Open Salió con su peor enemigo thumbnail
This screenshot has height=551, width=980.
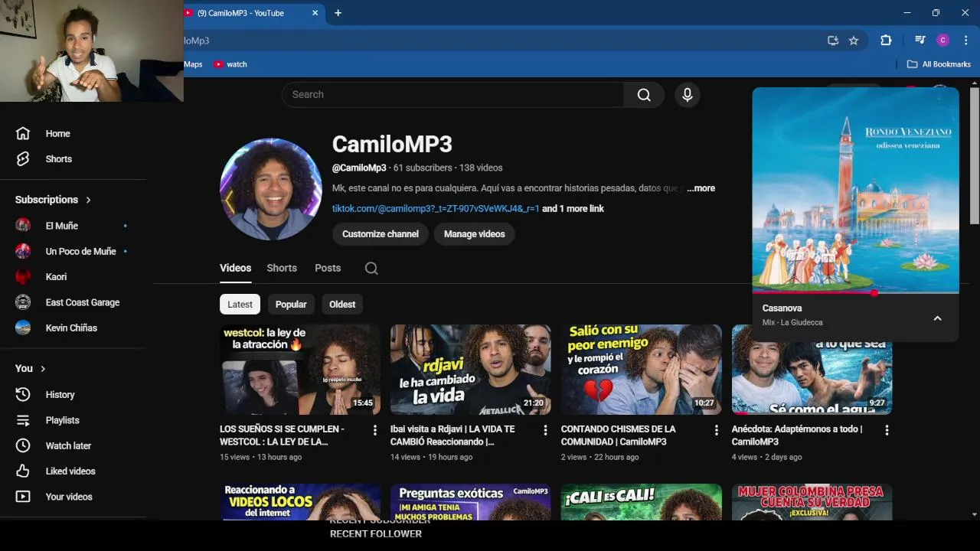(642, 370)
